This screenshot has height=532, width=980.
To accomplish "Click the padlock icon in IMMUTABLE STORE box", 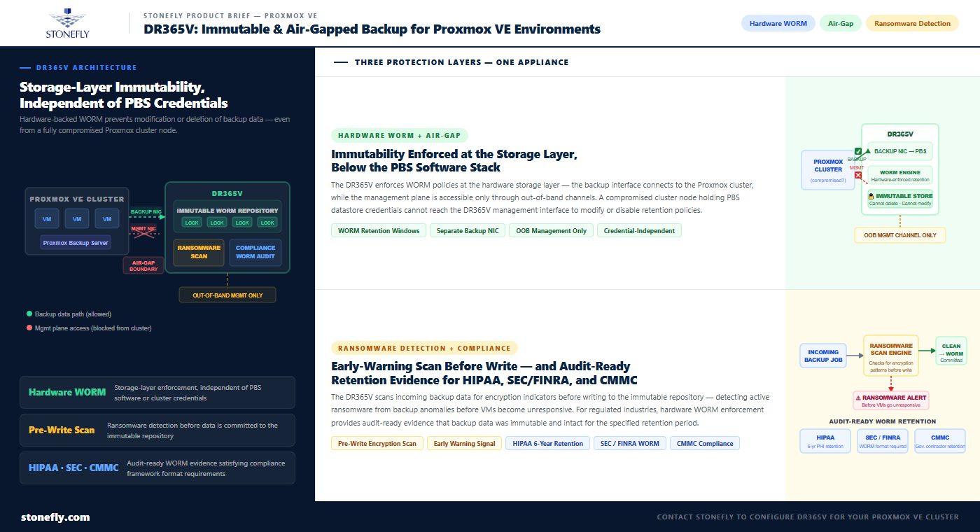I will point(872,196).
